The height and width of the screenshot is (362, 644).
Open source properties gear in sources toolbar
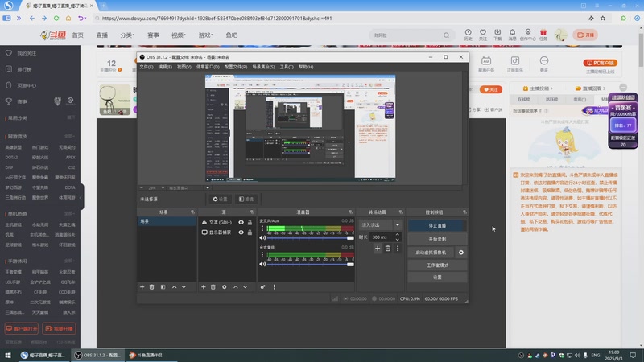(225, 287)
